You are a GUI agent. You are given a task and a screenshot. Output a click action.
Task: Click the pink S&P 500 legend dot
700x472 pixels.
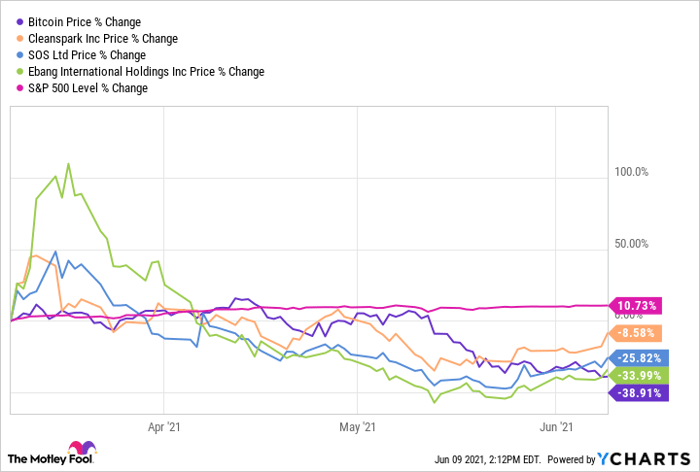[21, 88]
